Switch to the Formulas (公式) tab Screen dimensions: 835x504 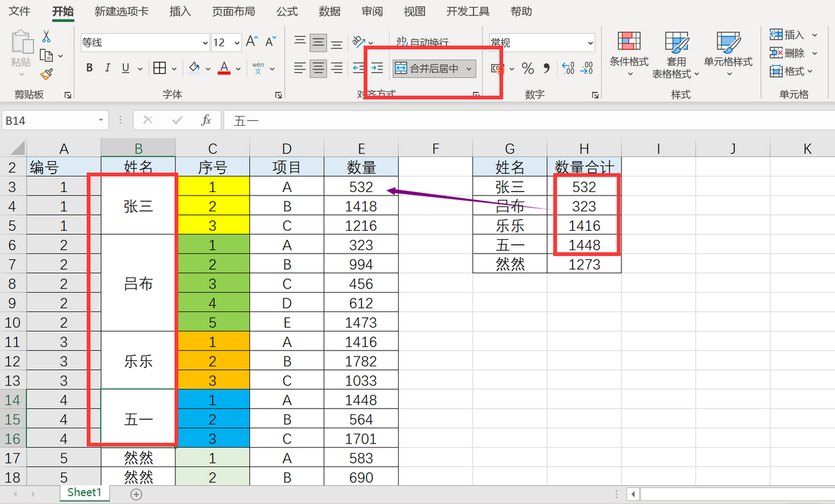pyautogui.click(x=287, y=11)
